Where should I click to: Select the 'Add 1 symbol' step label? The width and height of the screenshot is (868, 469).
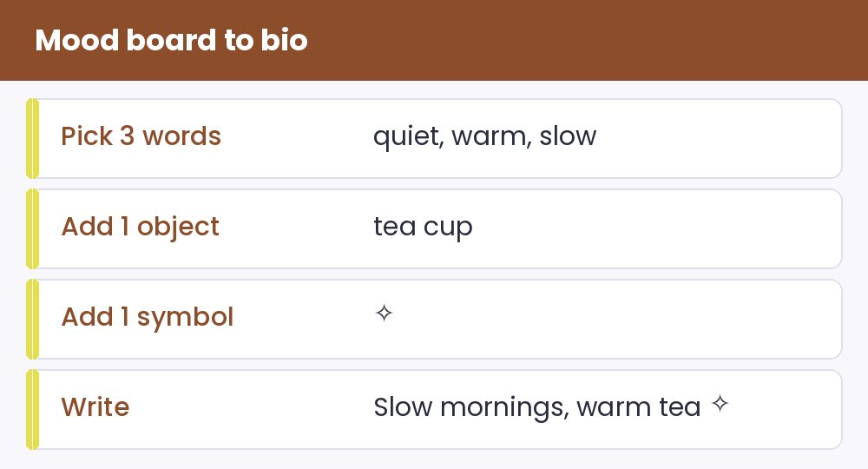click(148, 317)
